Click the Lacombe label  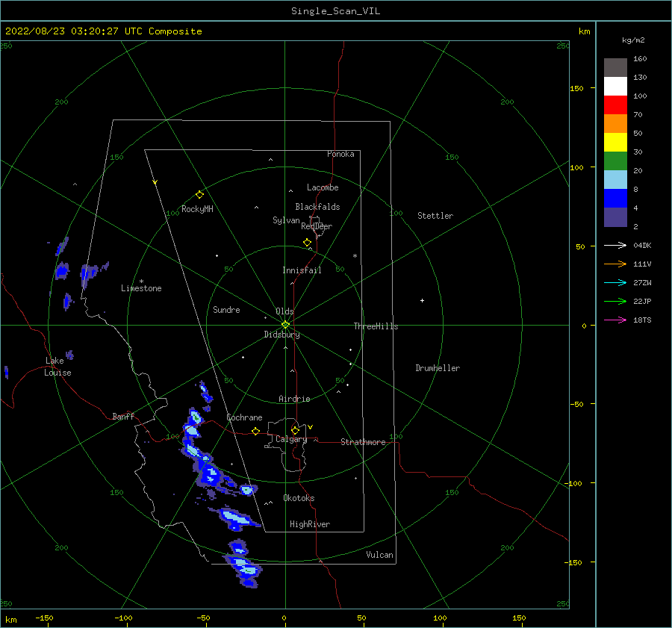click(323, 187)
